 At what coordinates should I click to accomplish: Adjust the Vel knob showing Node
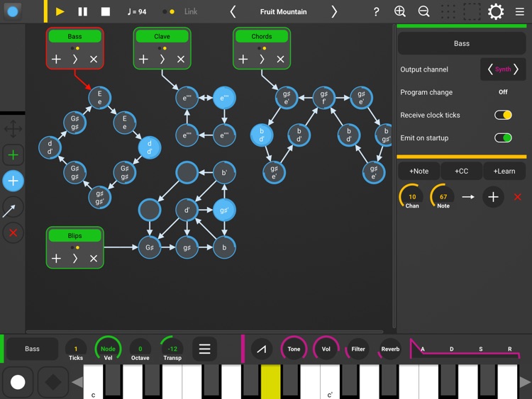[x=108, y=349]
